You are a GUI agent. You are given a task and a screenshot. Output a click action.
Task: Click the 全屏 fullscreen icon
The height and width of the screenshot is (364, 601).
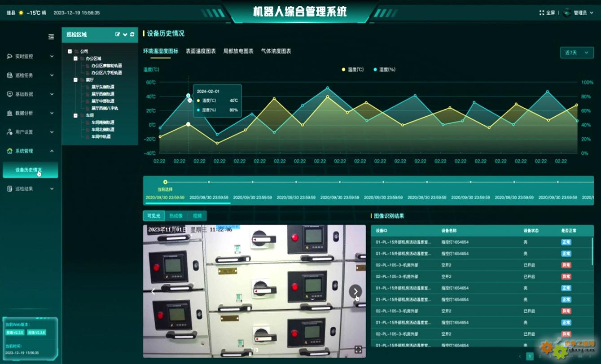pos(542,13)
